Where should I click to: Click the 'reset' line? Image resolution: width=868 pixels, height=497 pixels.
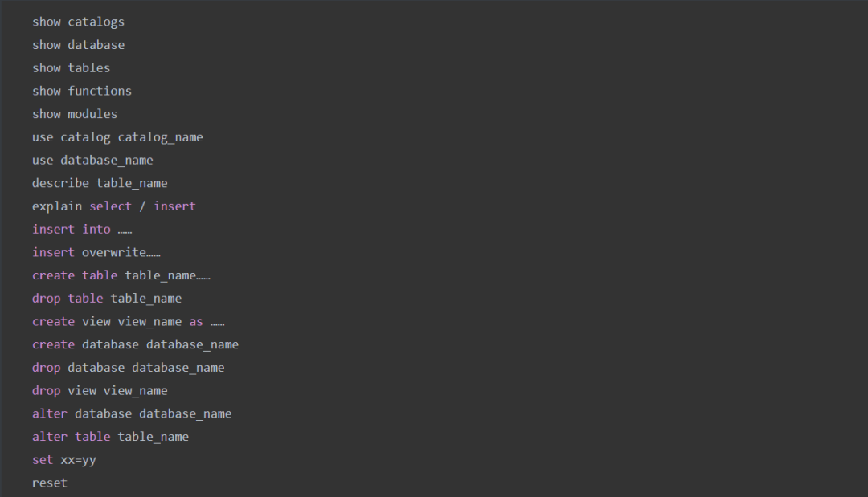pyautogui.click(x=50, y=483)
